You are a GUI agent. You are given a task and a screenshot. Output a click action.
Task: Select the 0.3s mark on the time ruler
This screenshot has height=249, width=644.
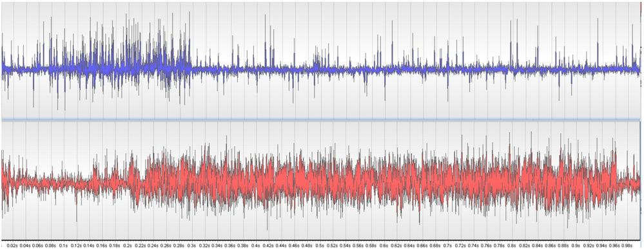pos(192,245)
